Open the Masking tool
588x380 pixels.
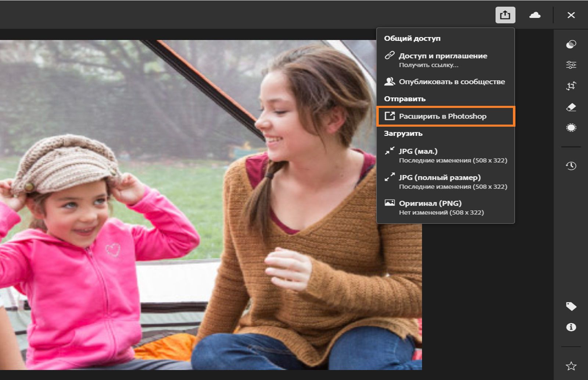pos(571,127)
